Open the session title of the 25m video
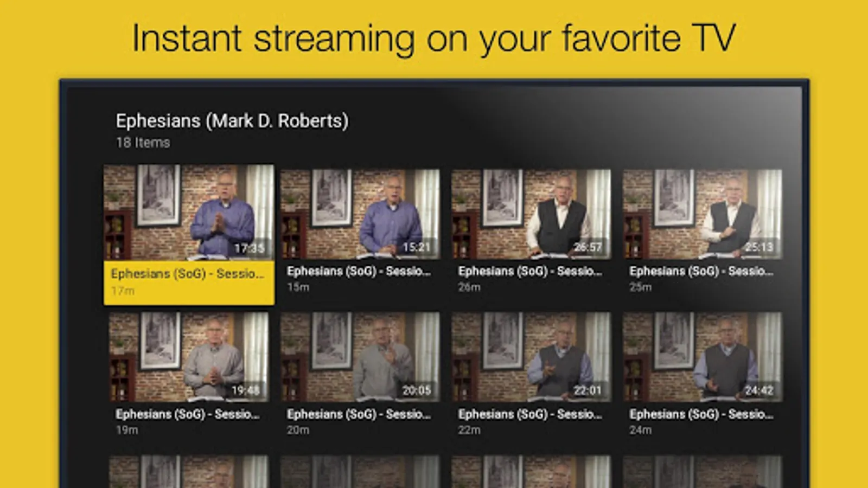This screenshot has height=488, width=868. click(x=701, y=271)
